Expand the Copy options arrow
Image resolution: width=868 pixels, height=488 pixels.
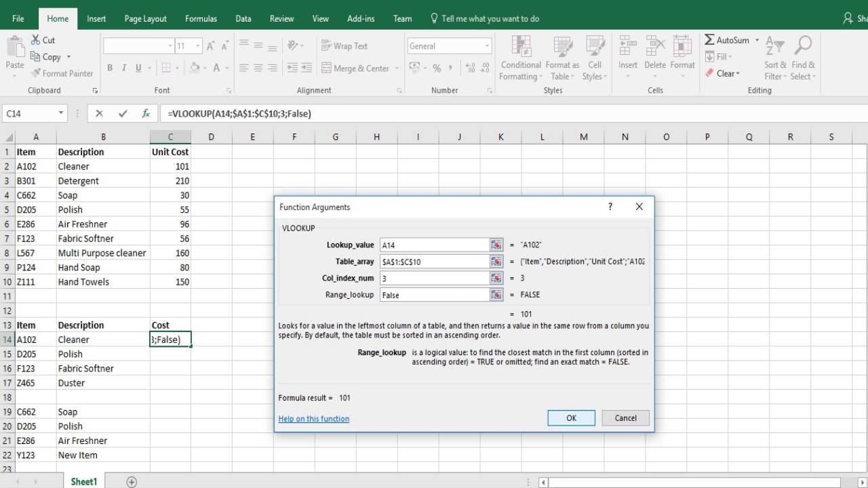68,57
